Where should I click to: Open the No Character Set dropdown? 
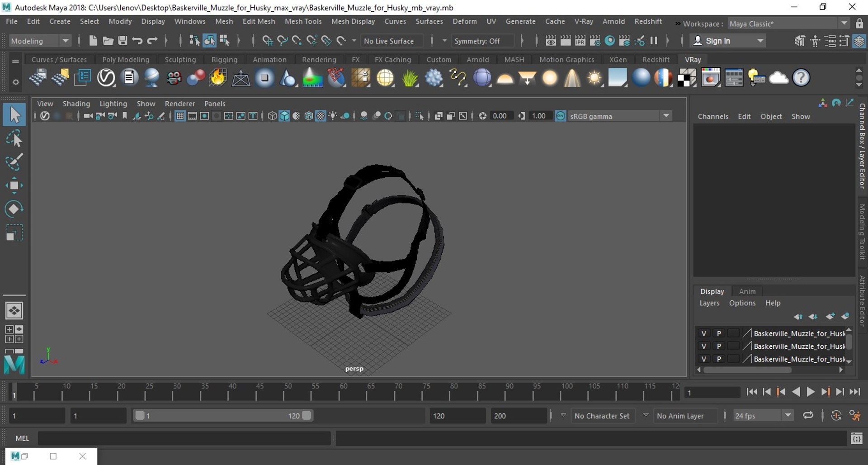point(563,415)
